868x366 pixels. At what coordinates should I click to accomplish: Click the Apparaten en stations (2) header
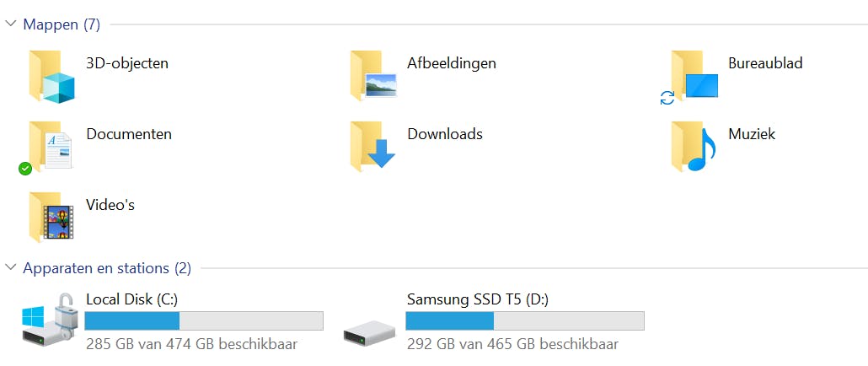107,268
